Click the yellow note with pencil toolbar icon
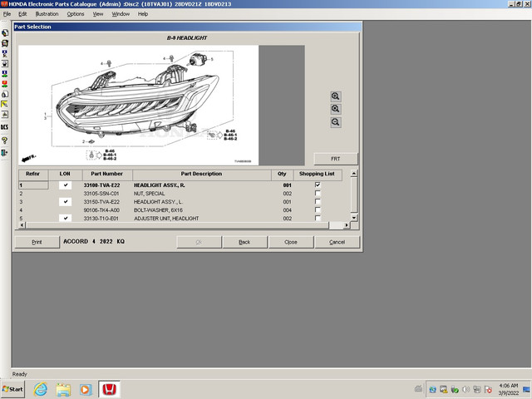This screenshot has height=399, width=532. (4, 104)
